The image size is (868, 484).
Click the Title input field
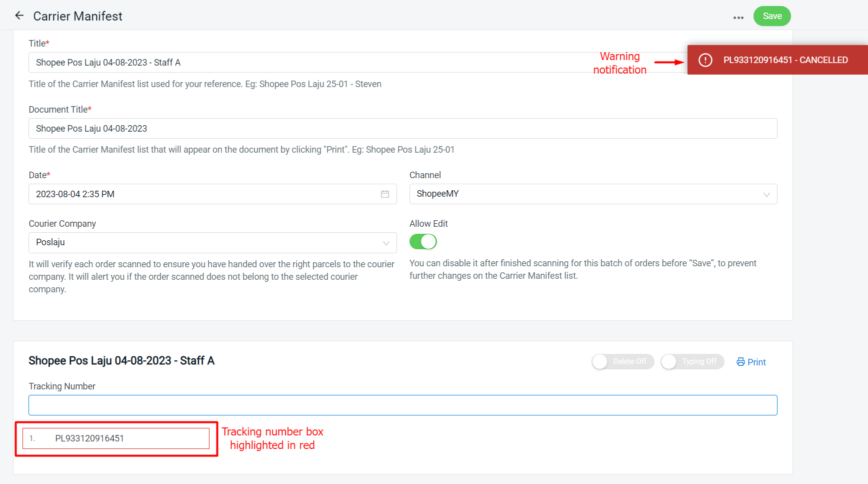point(310,63)
